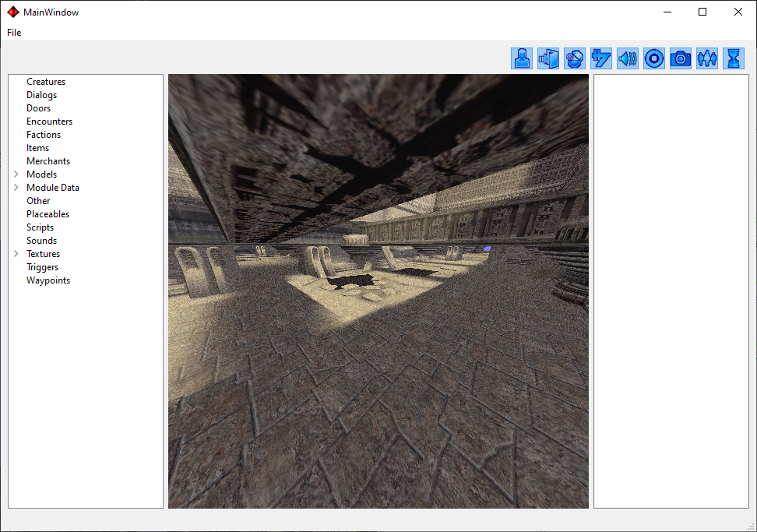Select Scripts in the resource tree
Viewport: 757px width, 532px height.
(40, 227)
